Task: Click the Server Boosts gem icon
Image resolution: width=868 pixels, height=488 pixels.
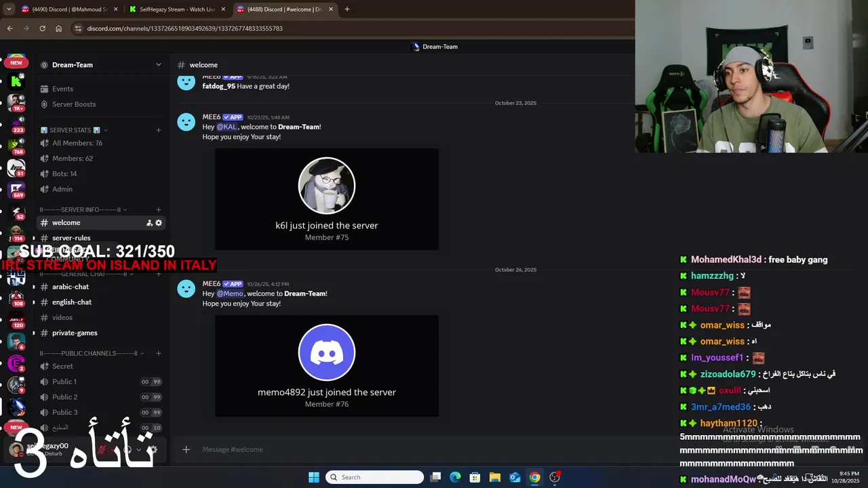Action: click(x=44, y=104)
